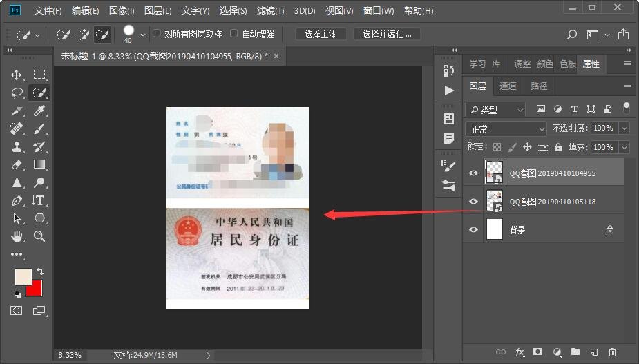Viewport: 639px width, 364px height.
Task: Create new fill or adjustment layer
Action: click(x=557, y=352)
